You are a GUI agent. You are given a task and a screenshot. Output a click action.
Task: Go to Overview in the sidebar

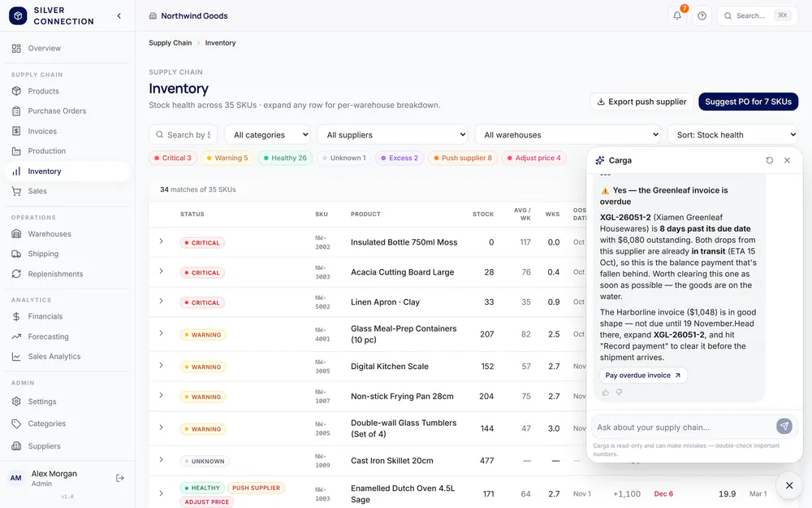pos(67,48)
